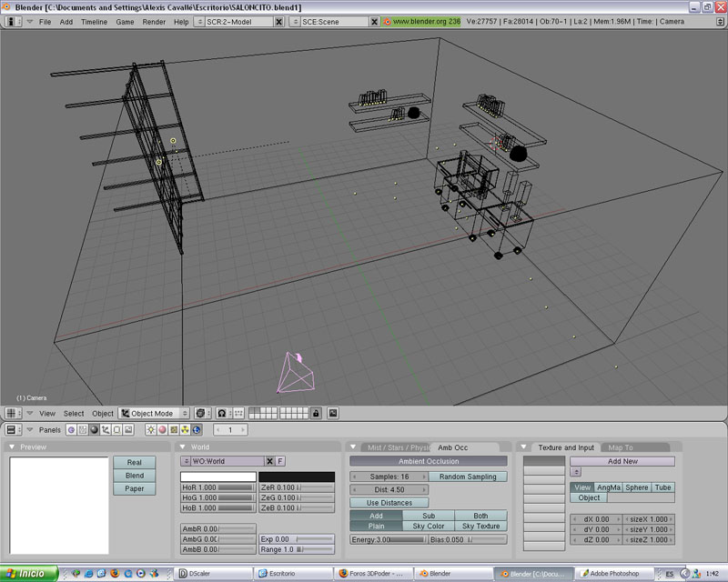Show the World buttons globe icon

[x=197, y=430]
